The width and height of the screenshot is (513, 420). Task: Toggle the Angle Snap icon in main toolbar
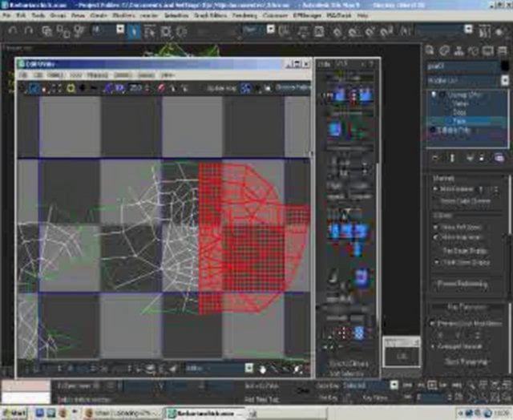point(353,32)
